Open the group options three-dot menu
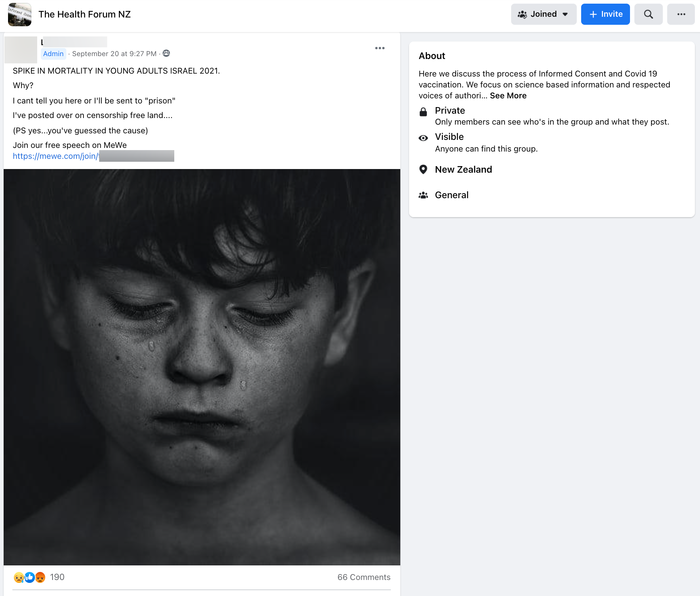700x596 pixels. (681, 14)
